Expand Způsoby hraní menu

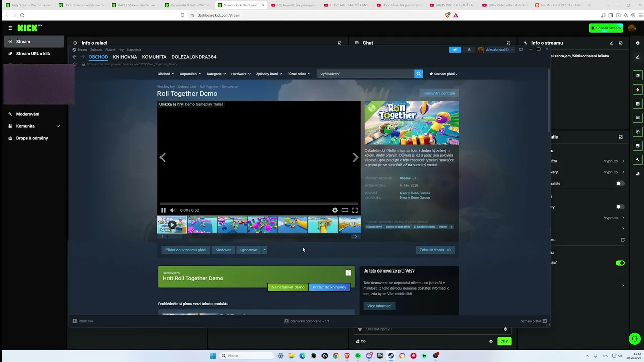[269, 74]
